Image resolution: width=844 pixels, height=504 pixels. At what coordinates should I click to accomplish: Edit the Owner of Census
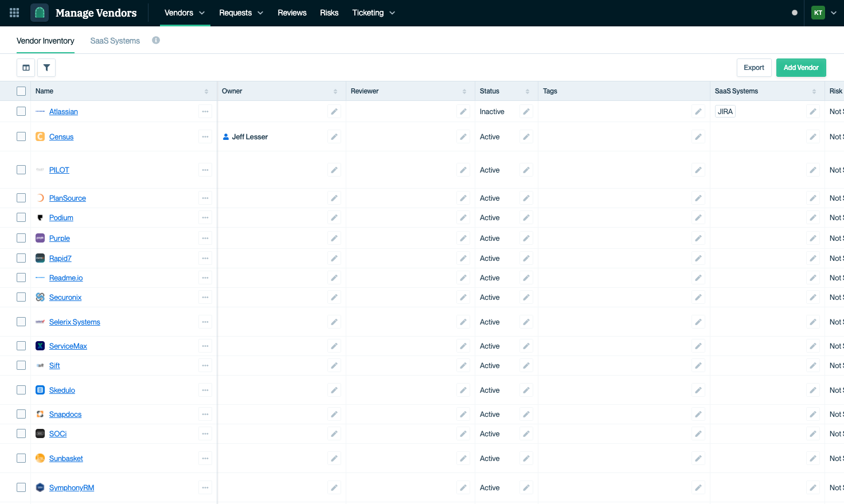click(x=334, y=136)
